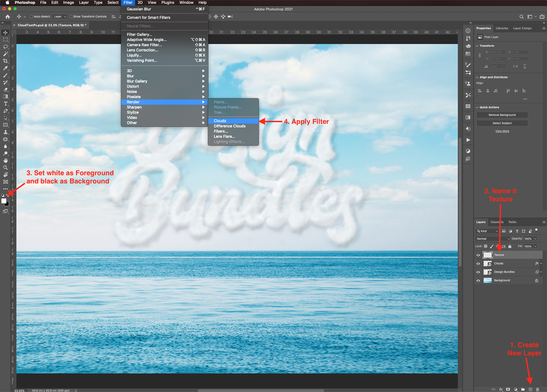Screen dimensions: 547x392
Task: Open the Opacity value dropdown arrow
Action: point(535,239)
